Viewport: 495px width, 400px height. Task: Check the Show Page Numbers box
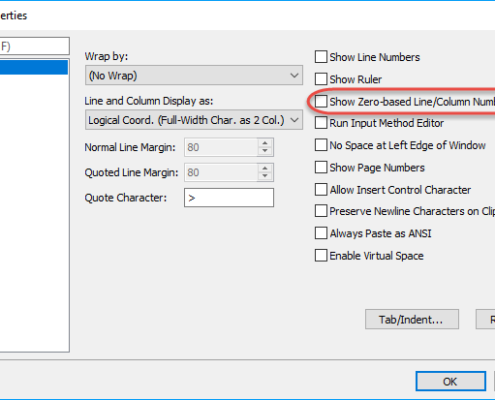tap(321, 167)
